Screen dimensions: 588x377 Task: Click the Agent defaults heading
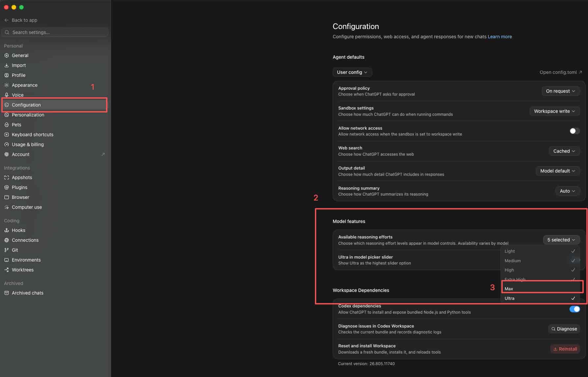(x=349, y=57)
